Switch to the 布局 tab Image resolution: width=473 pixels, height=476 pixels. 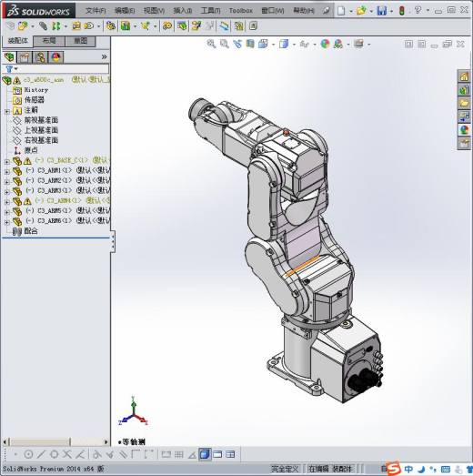tap(49, 41)
